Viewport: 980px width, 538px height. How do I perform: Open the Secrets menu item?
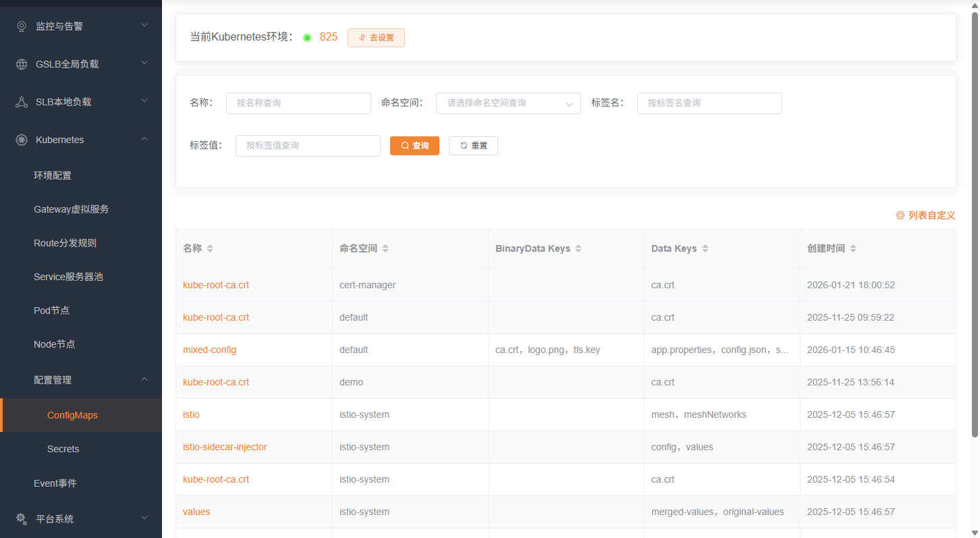click(63, 449)
